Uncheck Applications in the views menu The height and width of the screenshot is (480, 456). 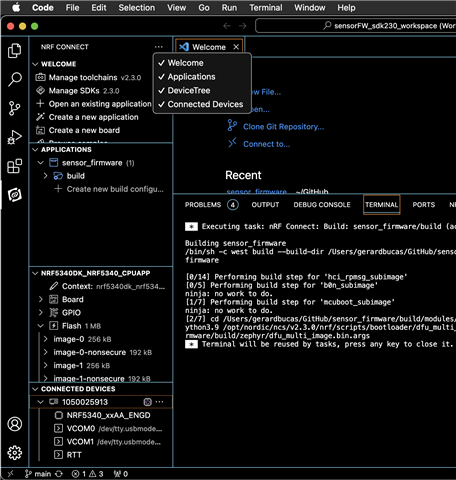click(x=202, y=77)
